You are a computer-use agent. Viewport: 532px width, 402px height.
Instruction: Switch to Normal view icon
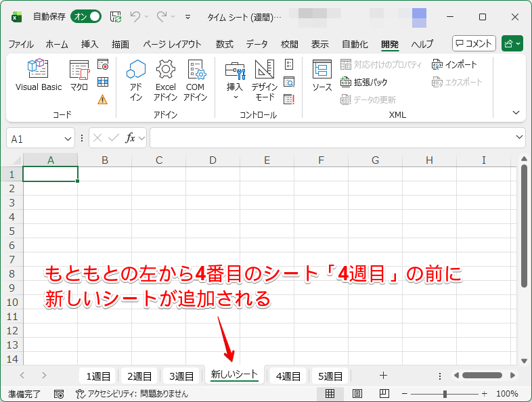pyautogui.click(x=330, y=394)
